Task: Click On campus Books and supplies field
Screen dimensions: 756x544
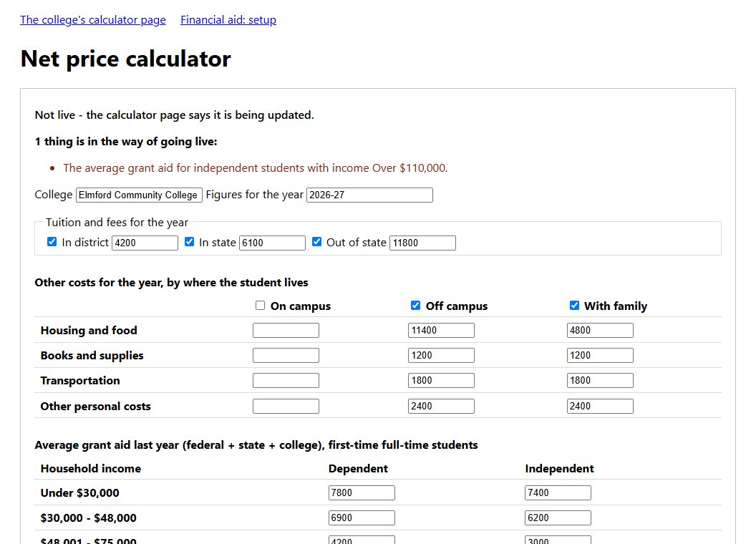Action: point(286,356)
